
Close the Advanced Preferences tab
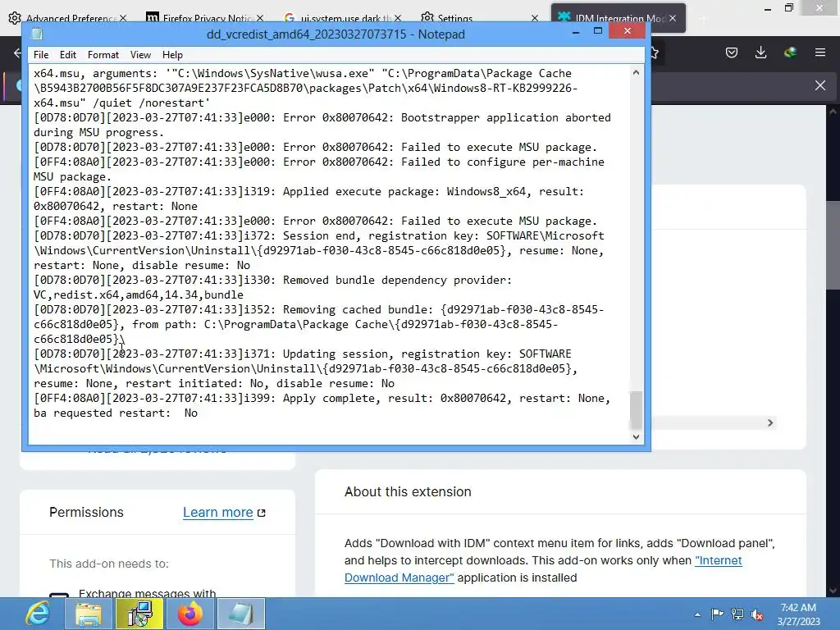[123, 18]
